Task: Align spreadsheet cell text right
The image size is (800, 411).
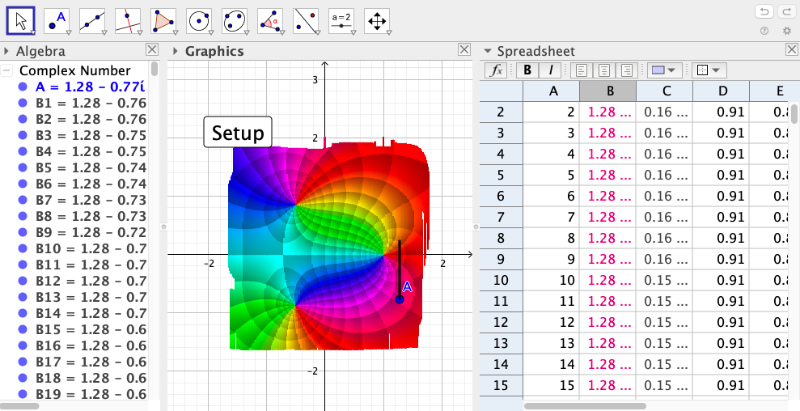Action: click(627, 70)
